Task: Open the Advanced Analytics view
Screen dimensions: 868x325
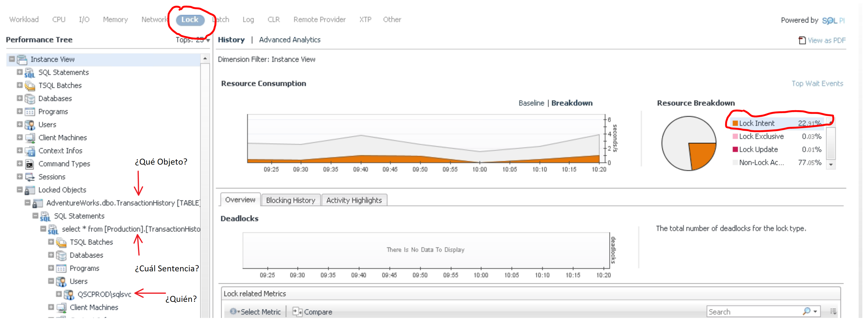Action: pyautogui.click(x=289, y=40)
